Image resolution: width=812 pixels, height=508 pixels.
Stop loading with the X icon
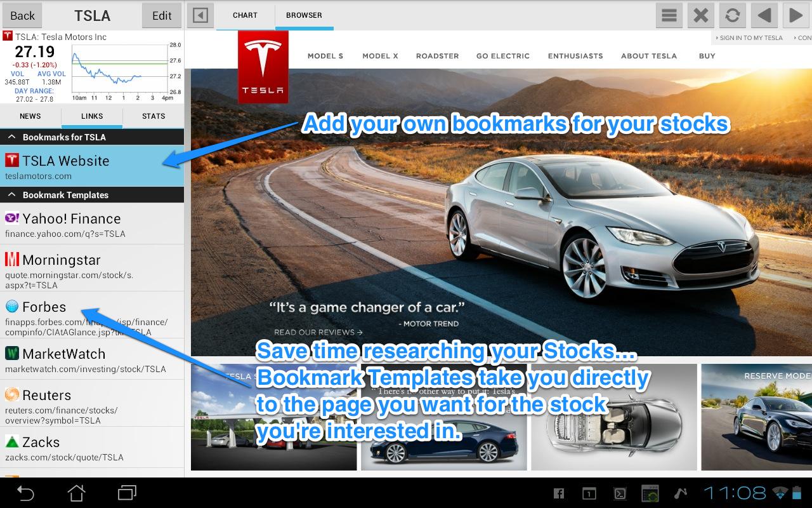pyautogui.click(x=701, y=15)
